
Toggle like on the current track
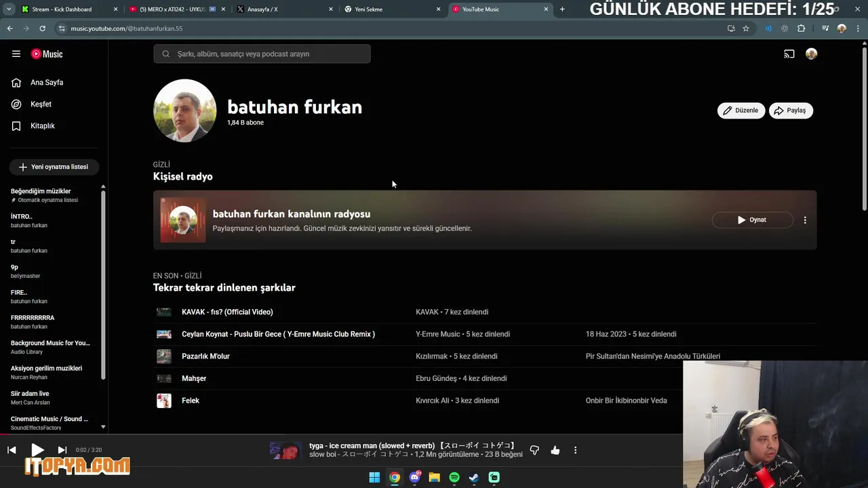click(555, 450)
